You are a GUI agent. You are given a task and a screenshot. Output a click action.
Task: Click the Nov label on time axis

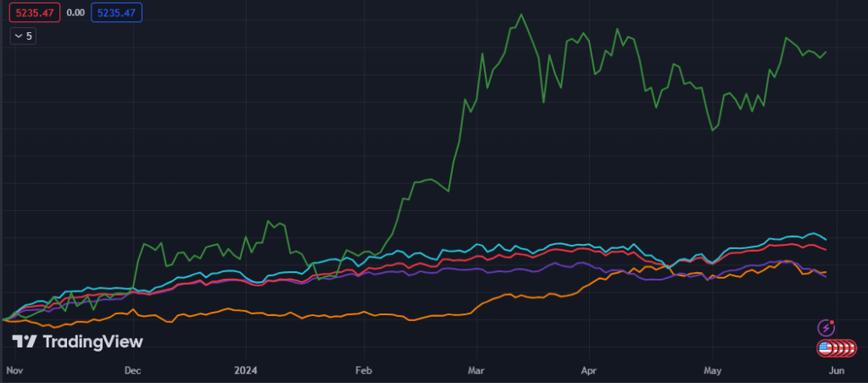pos(14,370)
